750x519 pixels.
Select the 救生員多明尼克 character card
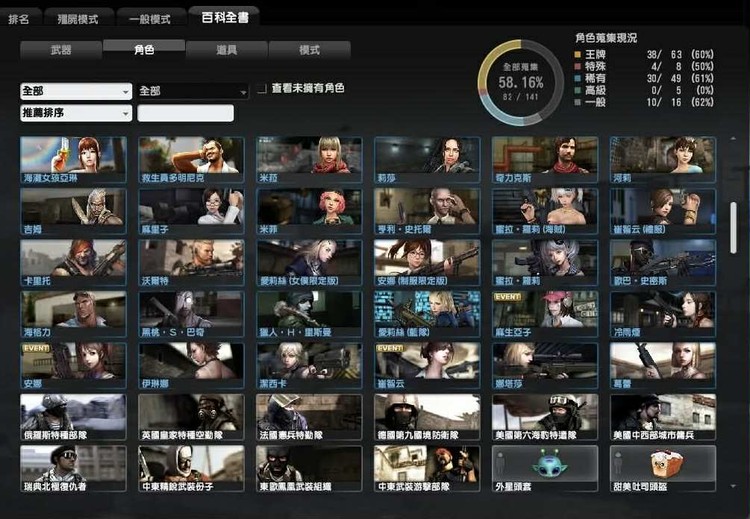click(x=191, y=160)
